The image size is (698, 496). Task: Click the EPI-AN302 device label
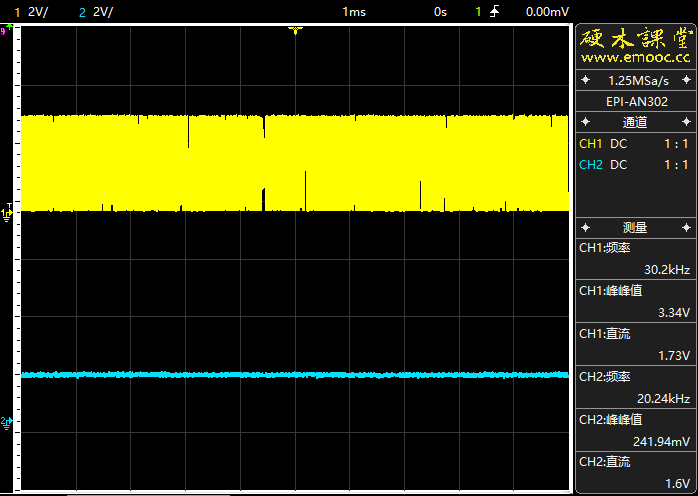636,101
